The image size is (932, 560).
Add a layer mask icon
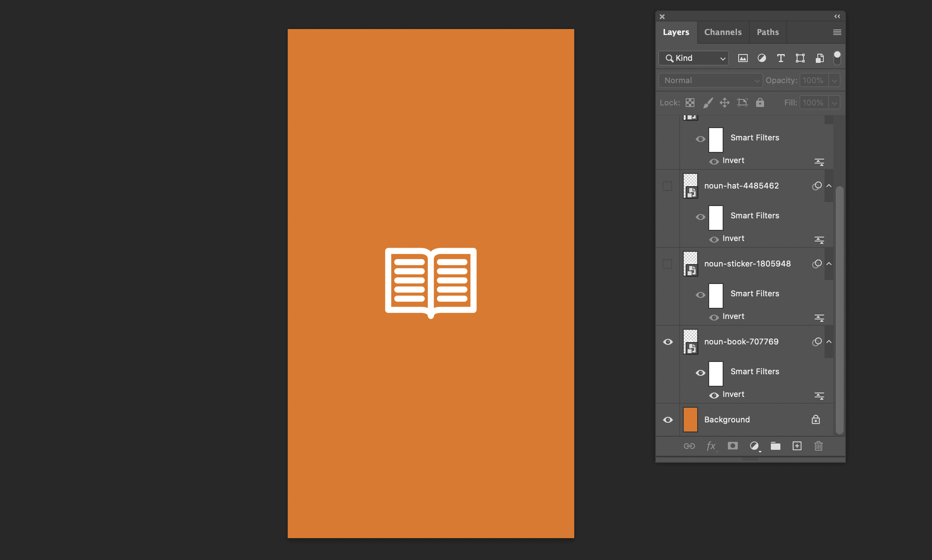pyautogui.click(x=733, y=446)
